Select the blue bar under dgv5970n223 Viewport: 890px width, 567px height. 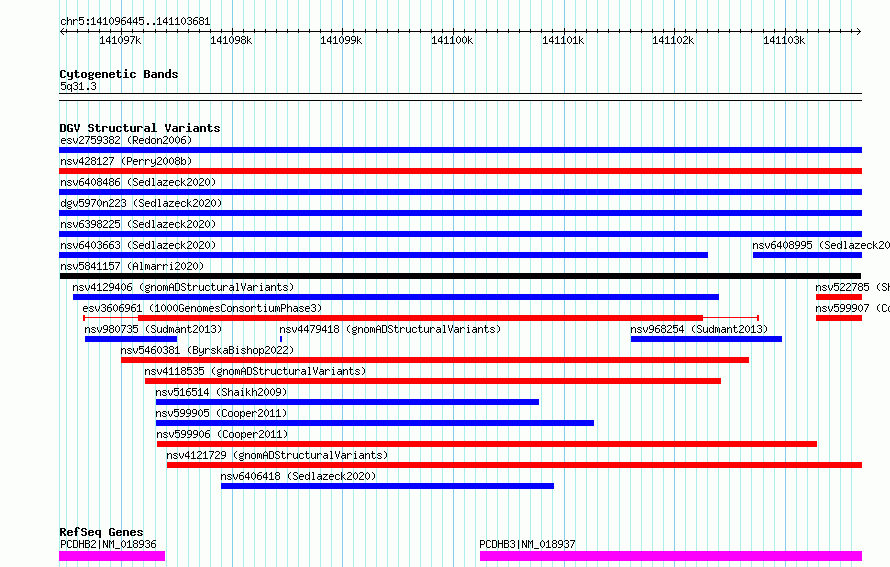coord(460,213)
